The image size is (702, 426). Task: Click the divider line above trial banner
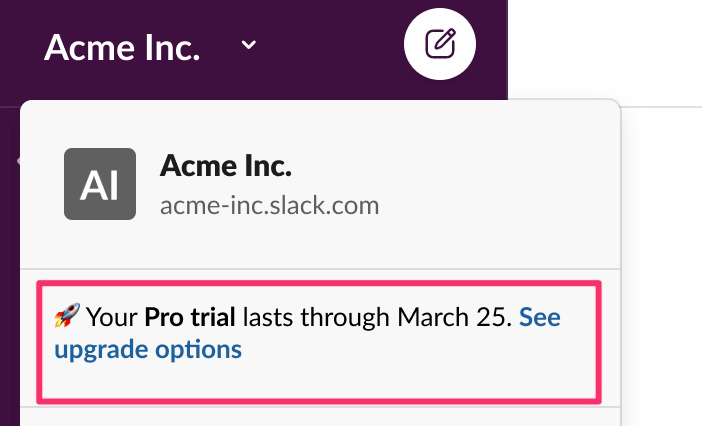pos(320,269)
